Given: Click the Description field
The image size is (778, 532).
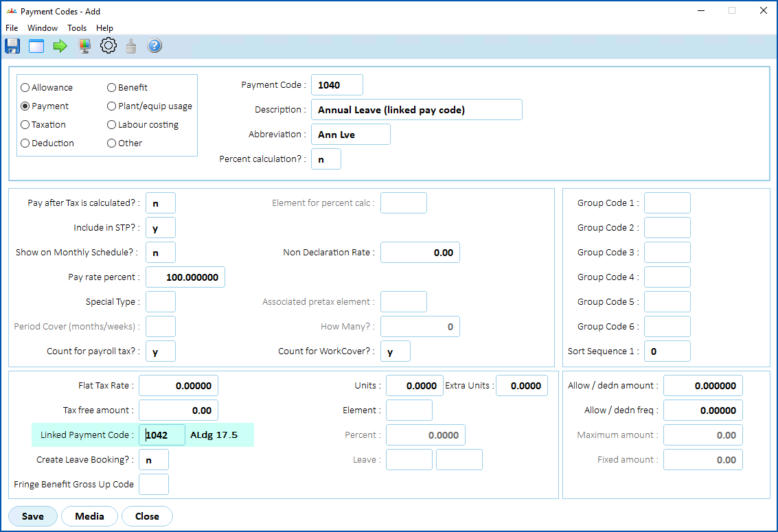Looking at the screenshot, I should (x=416, y=110).
